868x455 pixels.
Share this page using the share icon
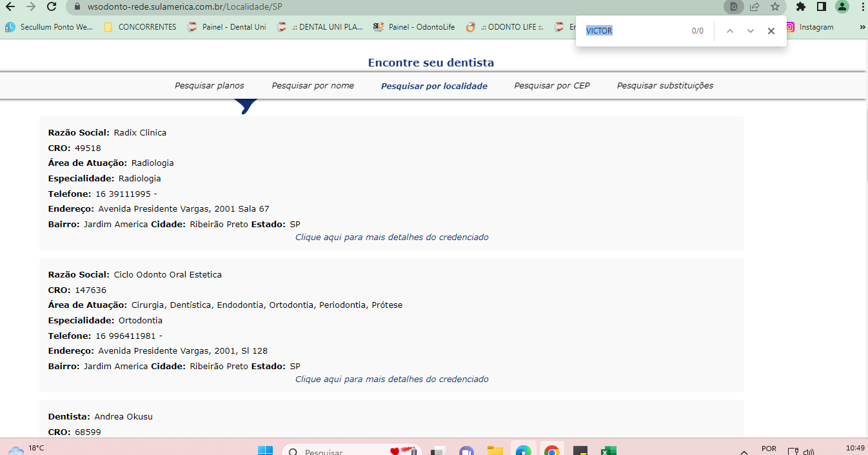(x=754, y=7)
